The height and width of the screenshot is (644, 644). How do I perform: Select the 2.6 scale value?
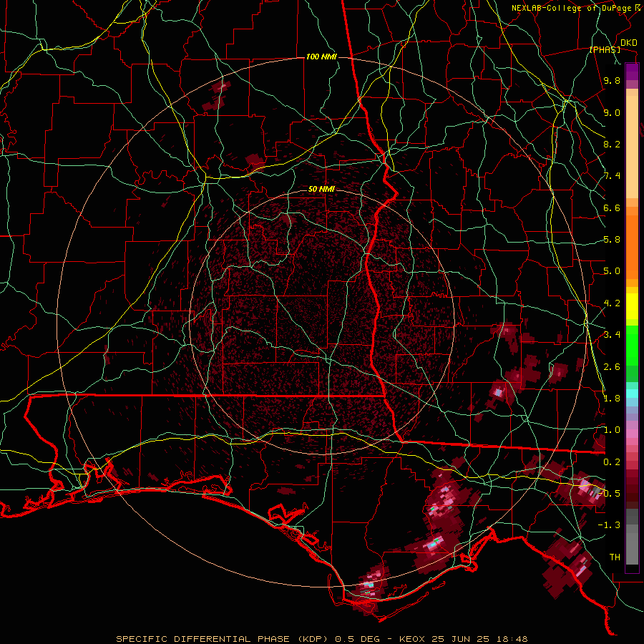[x=612, y=367]
